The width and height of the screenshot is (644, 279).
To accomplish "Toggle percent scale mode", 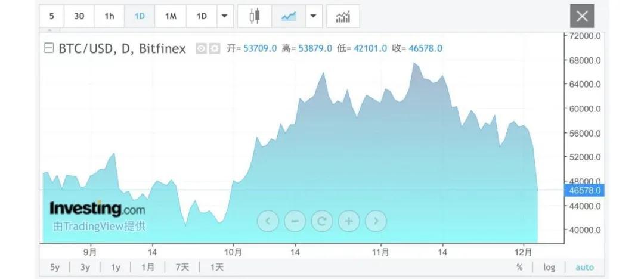I will click(x=519, y=267).
